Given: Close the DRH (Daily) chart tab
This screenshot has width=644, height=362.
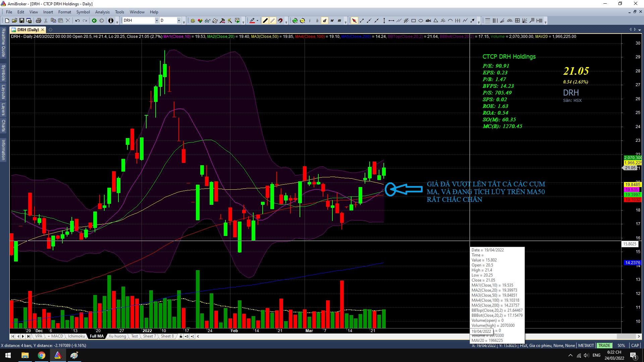Looking at the screenshot, I should pos(43,30).
